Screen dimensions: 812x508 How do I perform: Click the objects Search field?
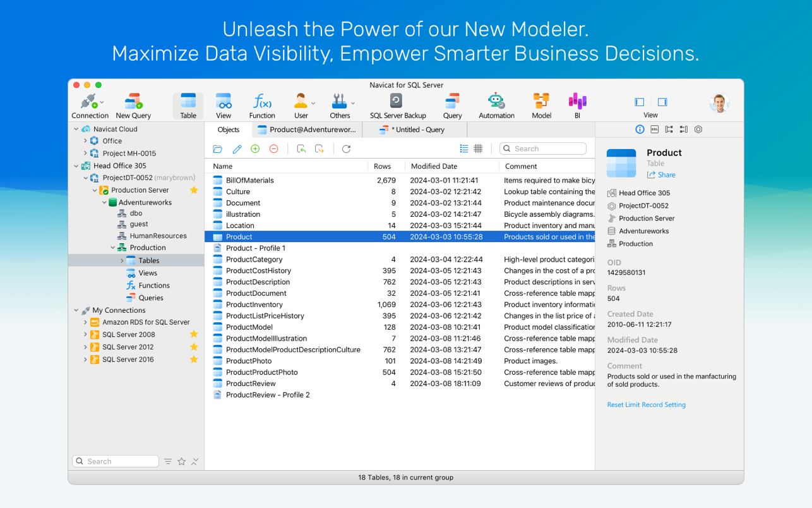(543, 148)
